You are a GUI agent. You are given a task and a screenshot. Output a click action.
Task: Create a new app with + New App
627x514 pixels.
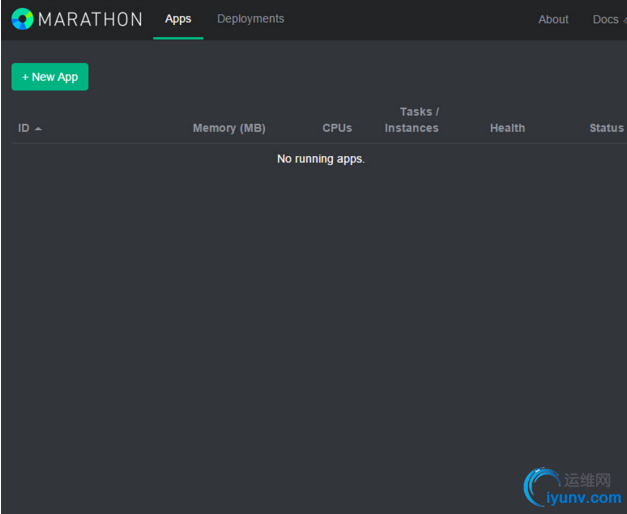(50, 77)
